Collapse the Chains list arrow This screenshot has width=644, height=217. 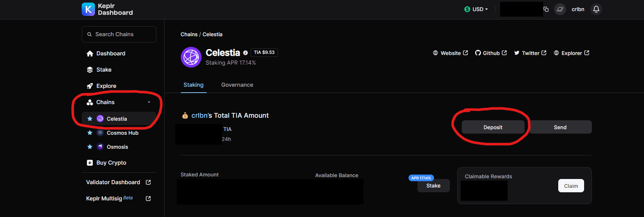[149, 102]
